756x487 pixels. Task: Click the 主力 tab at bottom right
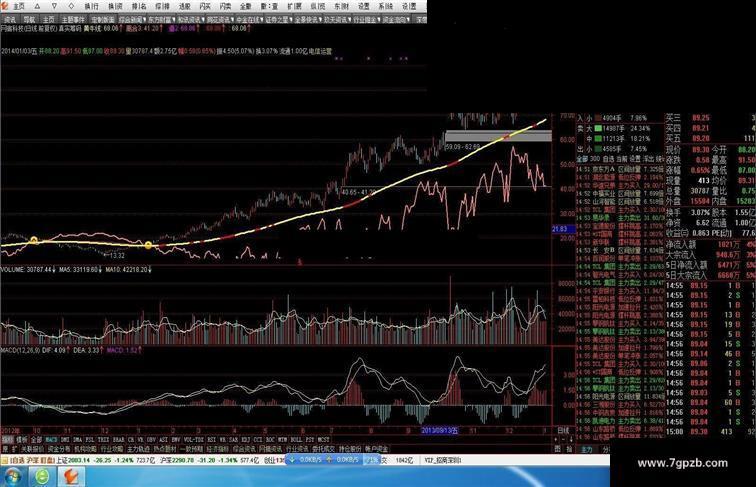pos(587,449)
